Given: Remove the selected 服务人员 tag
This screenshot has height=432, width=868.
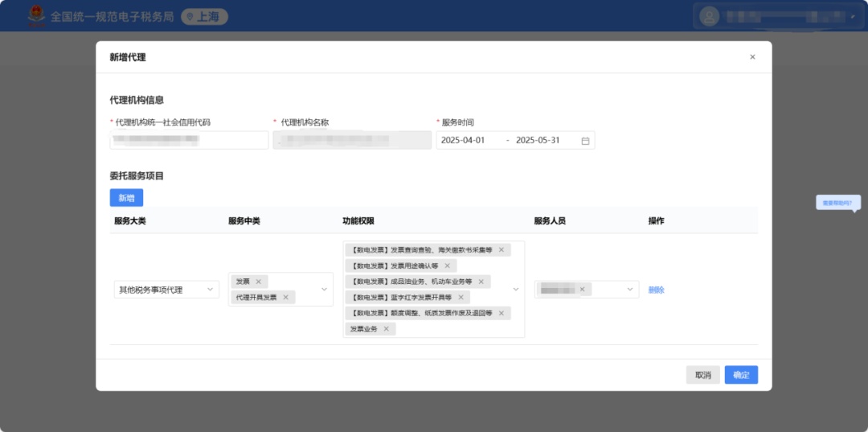Looking at the screenshot, I should point(582,290).
